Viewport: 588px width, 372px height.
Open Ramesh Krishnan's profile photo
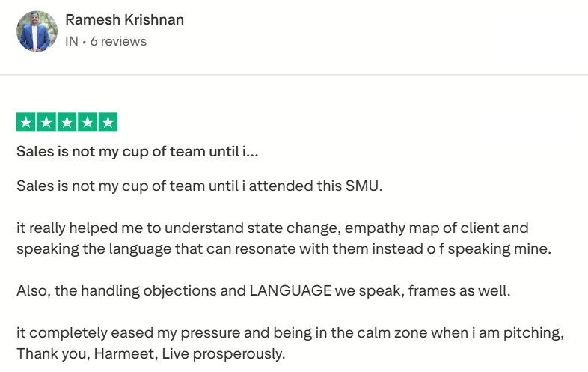(x=37, y=31)
